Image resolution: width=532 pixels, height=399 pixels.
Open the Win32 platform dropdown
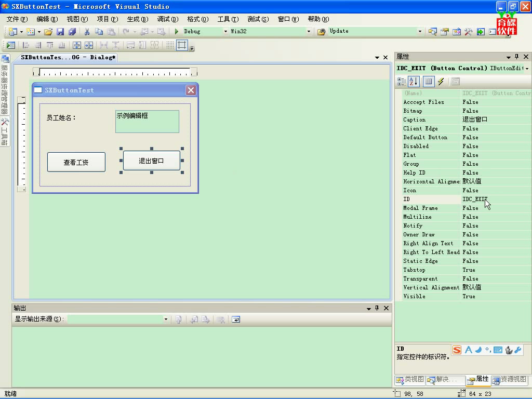309,32
